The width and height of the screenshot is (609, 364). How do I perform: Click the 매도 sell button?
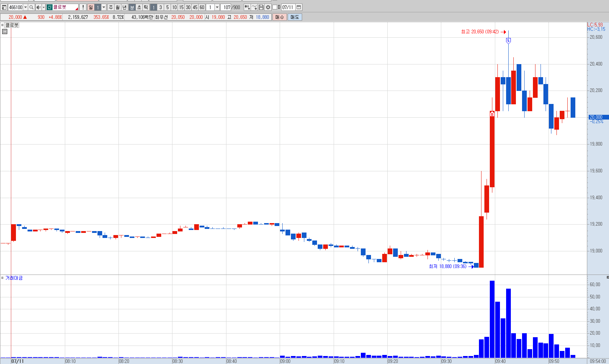click(x=295, y=17)
